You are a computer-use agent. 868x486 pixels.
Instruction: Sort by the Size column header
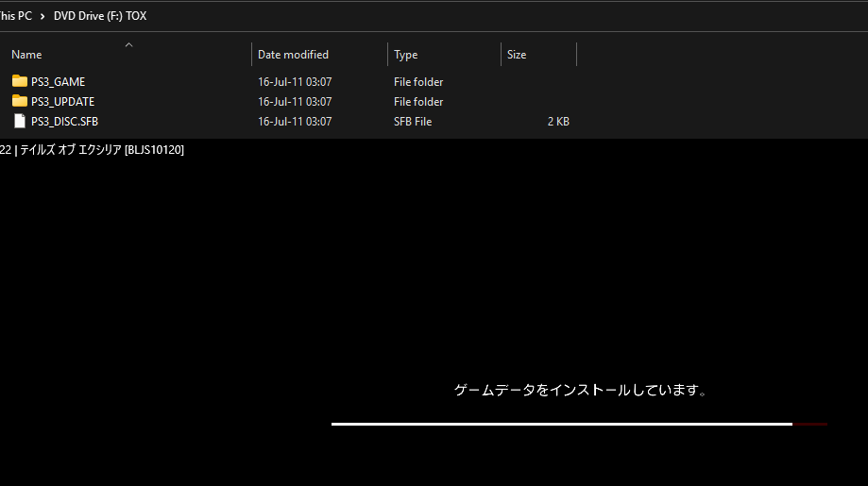pyautogui.click(x=517, y=55)
